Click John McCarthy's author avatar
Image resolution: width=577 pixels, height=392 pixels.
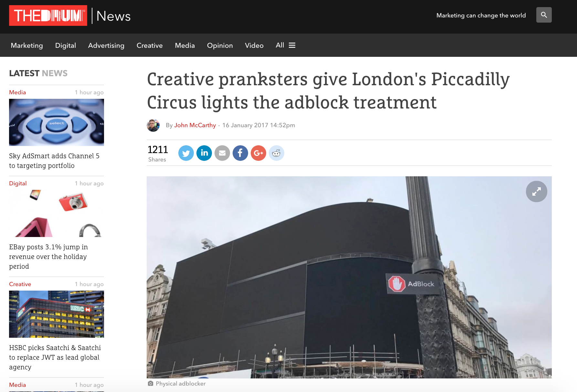(153, 125)
